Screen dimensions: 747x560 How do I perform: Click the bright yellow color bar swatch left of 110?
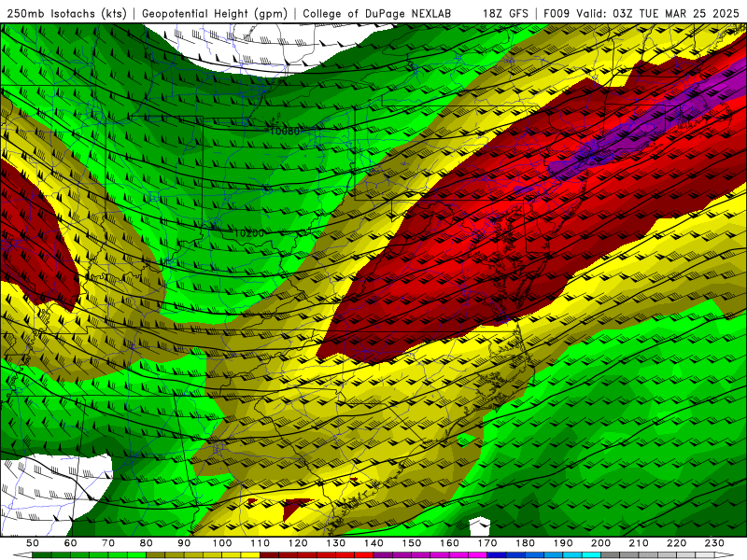(x=250, y=555)
